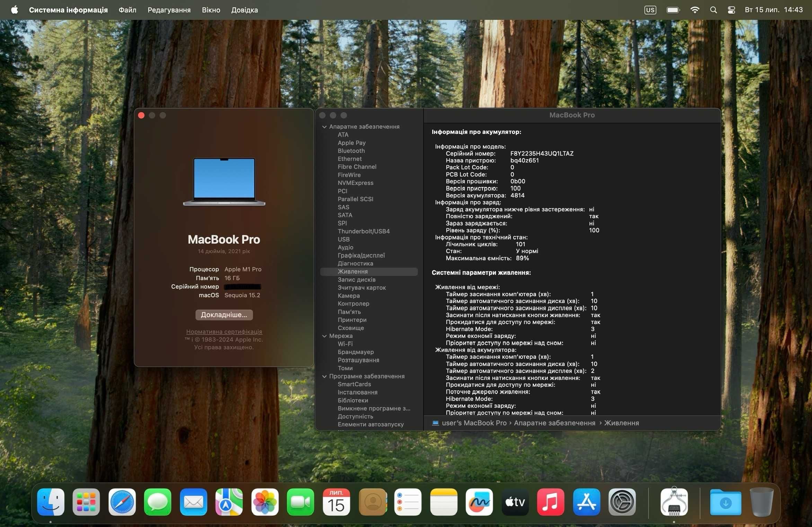This screenshot has height=527, width=812.
Task: Click the battery status icon
Action: (x=673, y=10)
